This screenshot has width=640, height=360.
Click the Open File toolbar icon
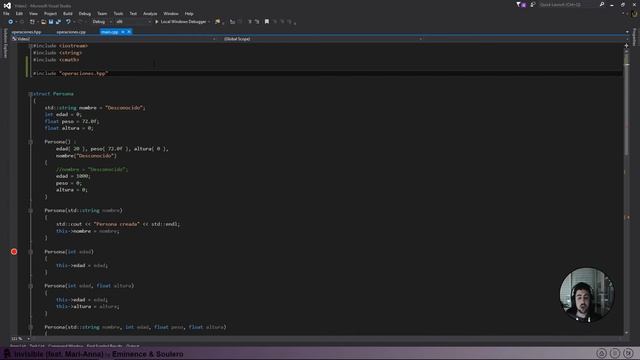(43, 22)
